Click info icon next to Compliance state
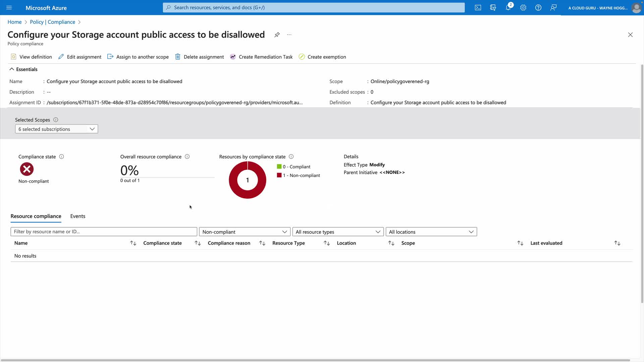This screenshot has height=362, width=644. click(x=61, y=157)
